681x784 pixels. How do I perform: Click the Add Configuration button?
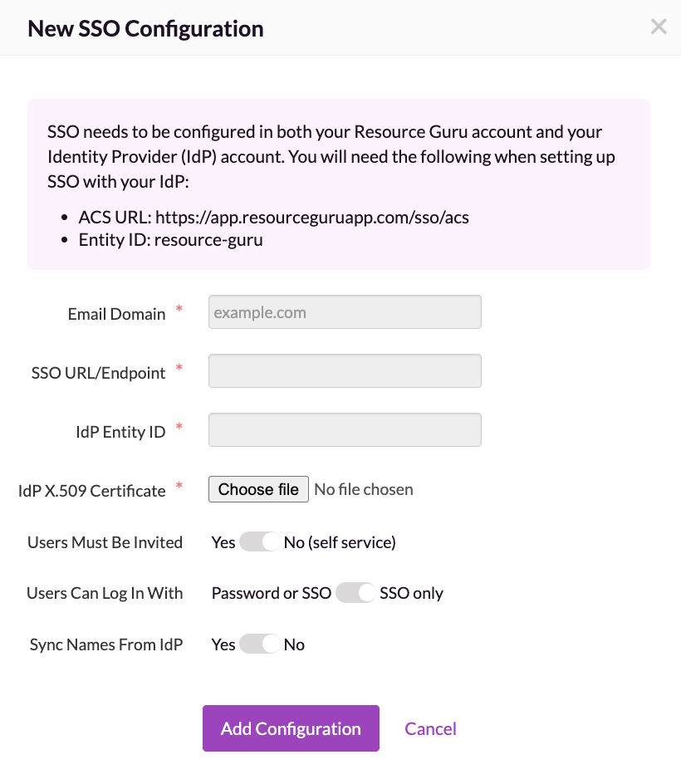click(x=291, y=728)
